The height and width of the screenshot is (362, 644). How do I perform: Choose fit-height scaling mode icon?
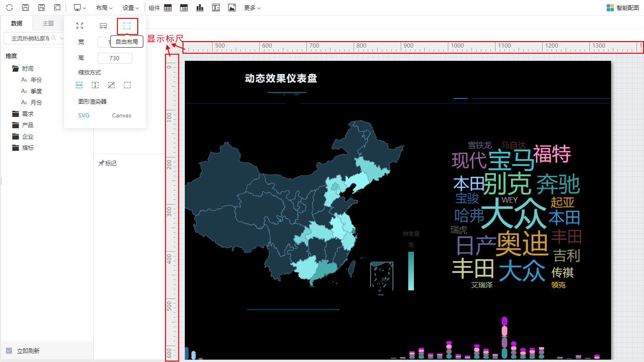pyautogui.click(x=95, y=85)
